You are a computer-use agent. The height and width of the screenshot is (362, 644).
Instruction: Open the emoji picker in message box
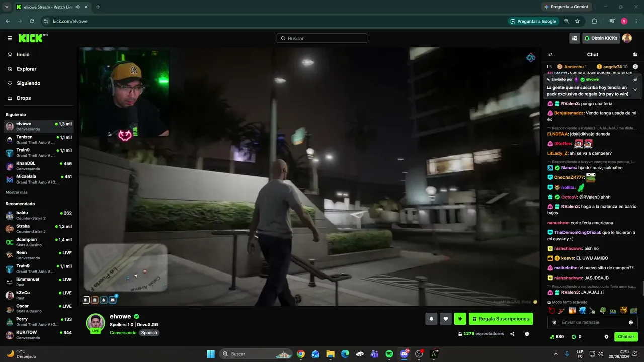(631, 322)
